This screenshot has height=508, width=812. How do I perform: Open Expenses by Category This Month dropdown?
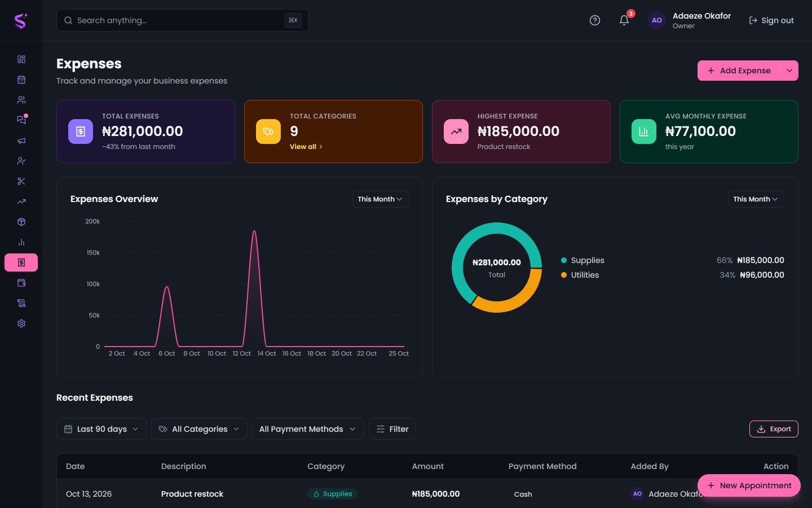pyautogui.click(x=756, y=199)
